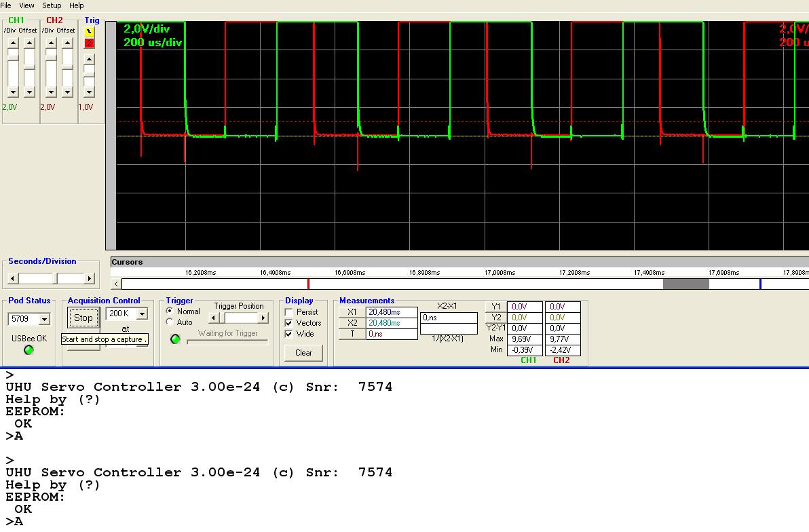Image resolution: width=809 pixels, height=532 pixels.
Task: Click Seconds/Division left arrow
Action: [x=14, y=279]
